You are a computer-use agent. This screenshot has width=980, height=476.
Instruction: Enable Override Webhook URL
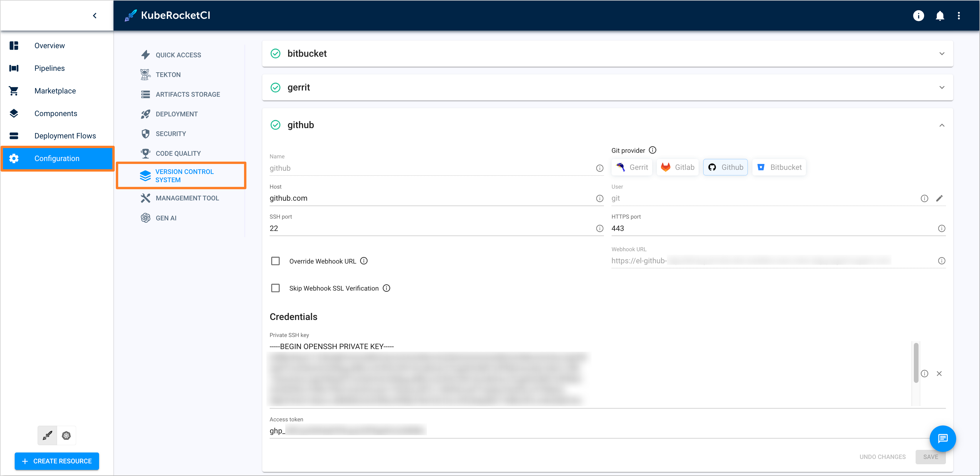click(276, 261)
